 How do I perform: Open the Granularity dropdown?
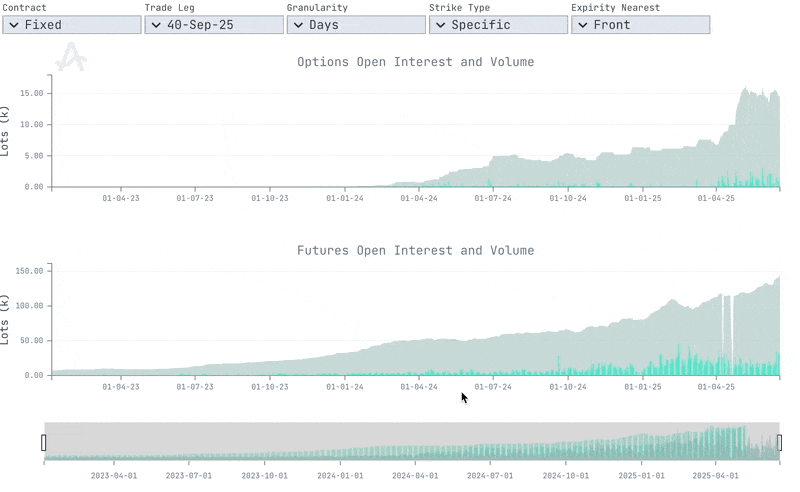click(x=355, y=25)
